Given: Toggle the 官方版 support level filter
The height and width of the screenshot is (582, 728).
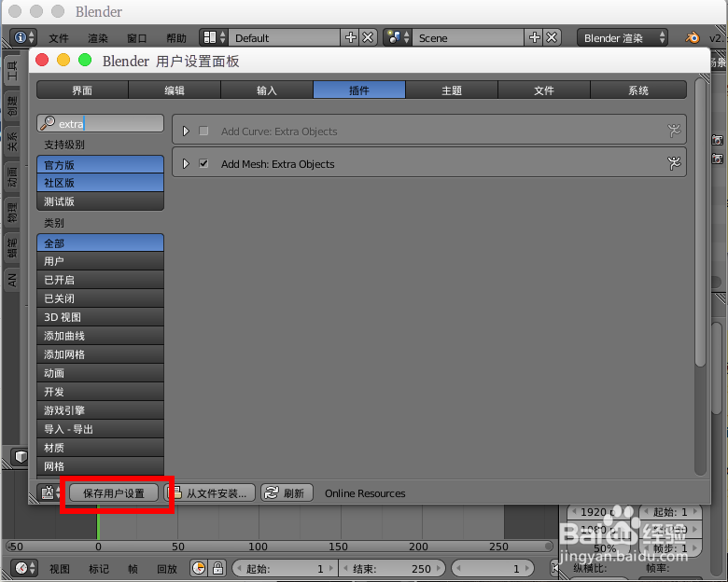Looking at the screenshot, I should tap(100, 165).
